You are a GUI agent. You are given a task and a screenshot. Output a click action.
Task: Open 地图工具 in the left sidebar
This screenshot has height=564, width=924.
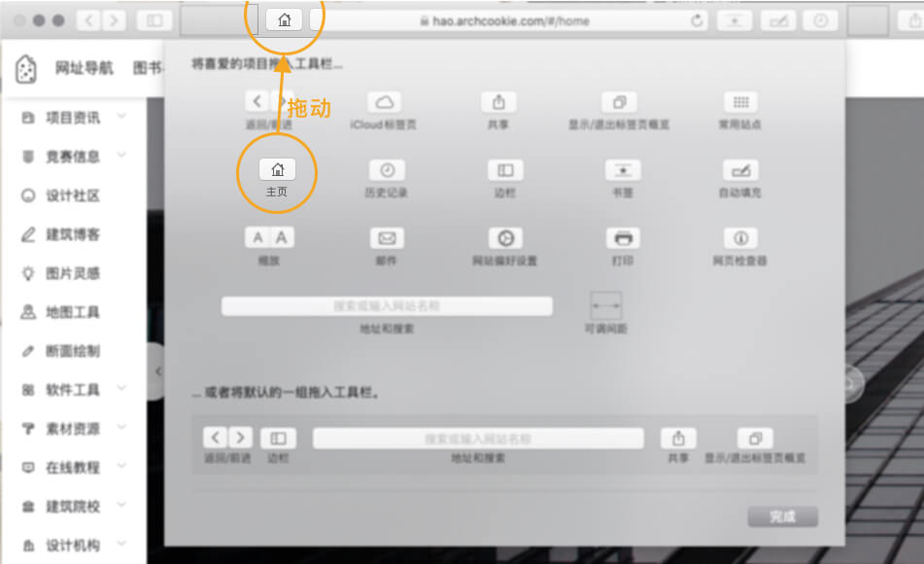73,312
